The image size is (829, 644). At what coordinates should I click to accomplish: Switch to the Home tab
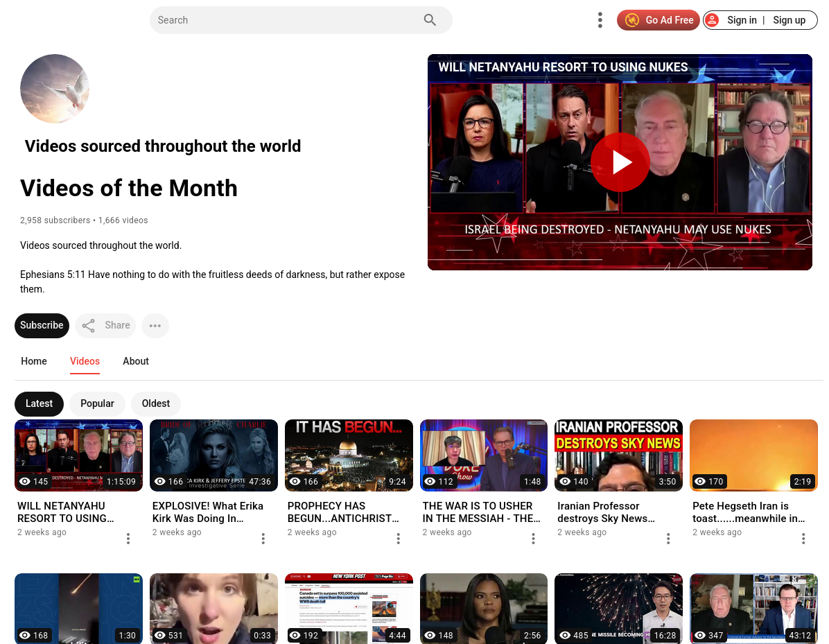34,361
